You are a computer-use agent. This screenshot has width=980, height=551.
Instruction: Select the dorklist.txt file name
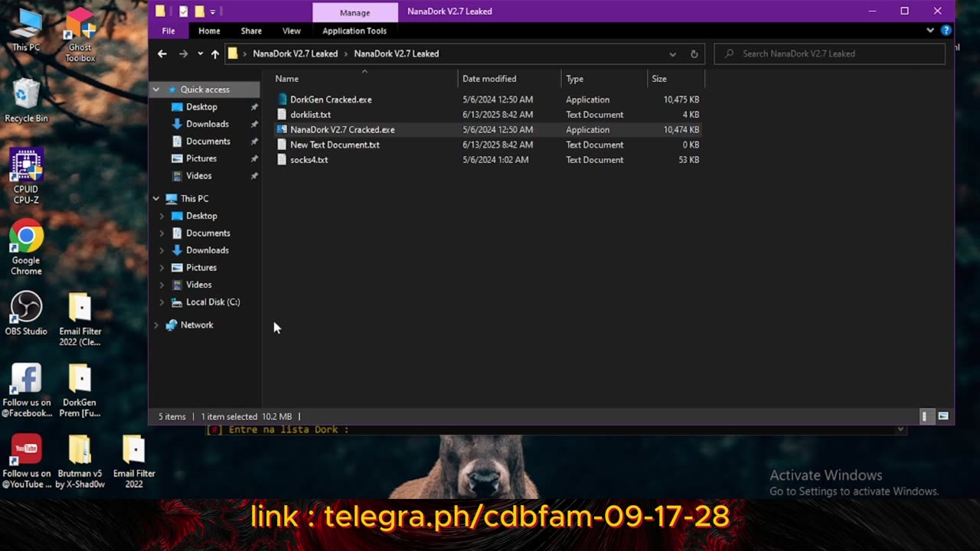310,115
